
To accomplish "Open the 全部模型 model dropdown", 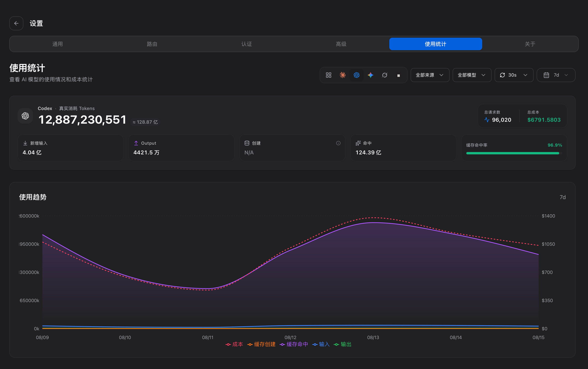I will pyautogui.click(x=472, y=75).
